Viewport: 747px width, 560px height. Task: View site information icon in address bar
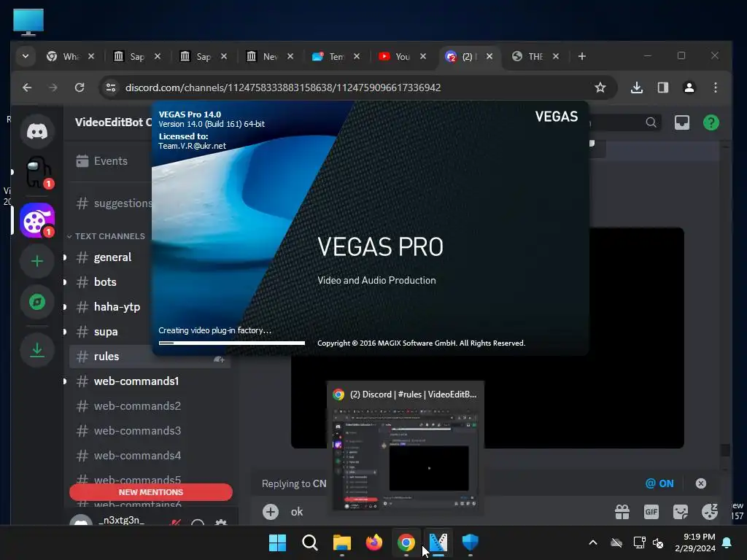click(111, 87)
